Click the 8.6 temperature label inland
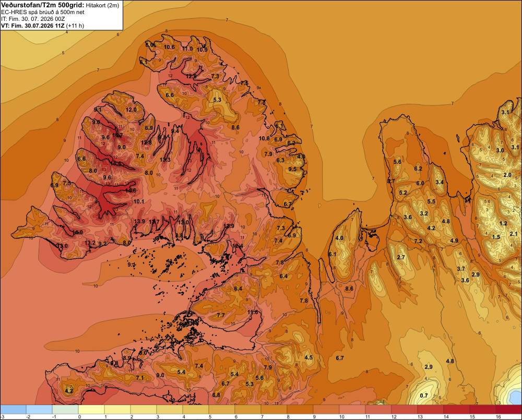 click(x=349, y=289)
